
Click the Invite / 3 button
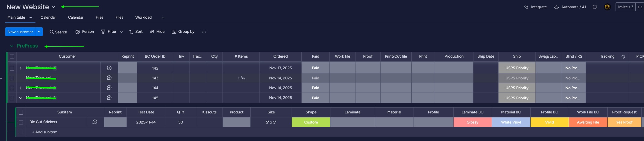point(625,7)
